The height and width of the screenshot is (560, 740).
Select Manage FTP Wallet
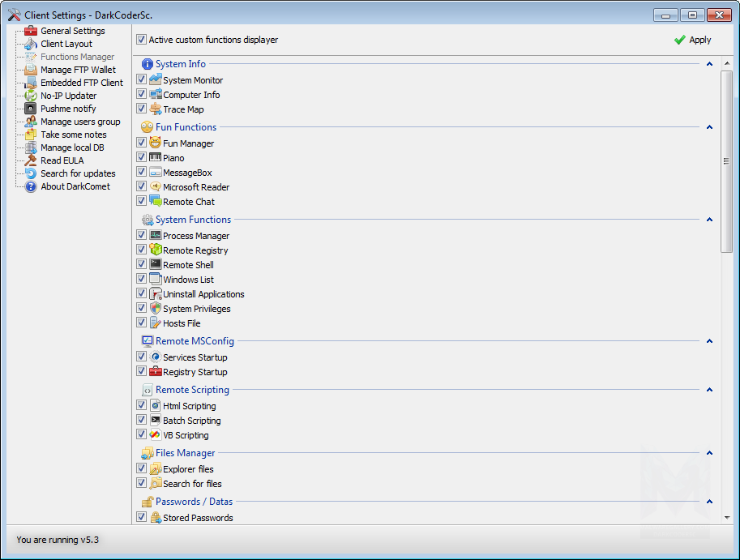(78, 70)
